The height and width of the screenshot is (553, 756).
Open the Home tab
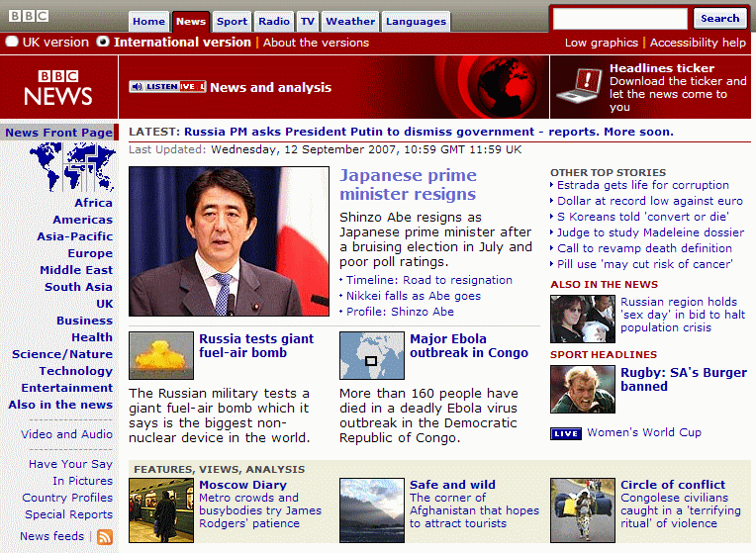click(148, 21)
